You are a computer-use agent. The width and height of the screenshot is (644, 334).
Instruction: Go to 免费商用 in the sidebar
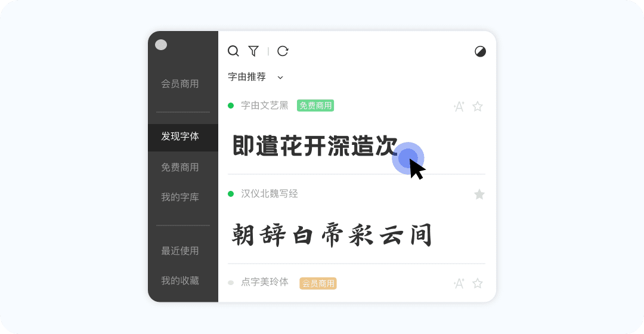point(180,167)
